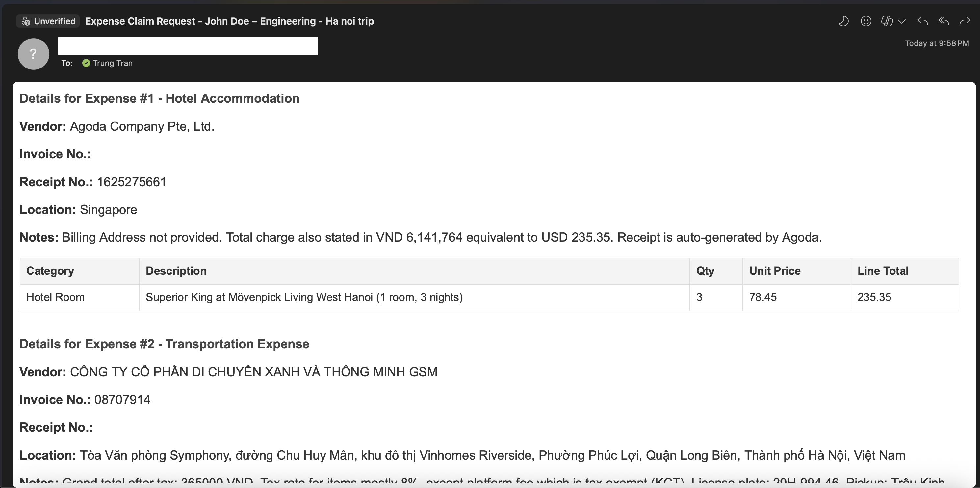
Task: Click the Expense #2 Transportation Expense heading
Action: click(x=164, y=344)
